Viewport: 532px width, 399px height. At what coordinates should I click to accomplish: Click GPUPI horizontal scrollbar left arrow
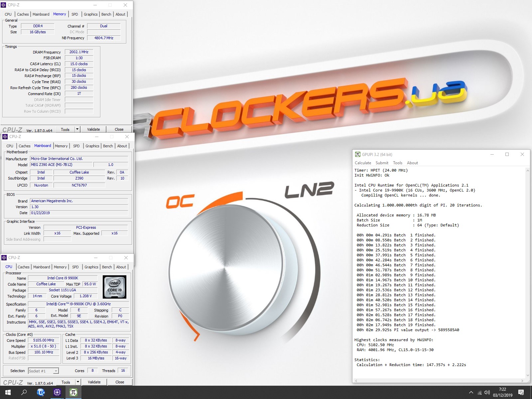[356, 381]
